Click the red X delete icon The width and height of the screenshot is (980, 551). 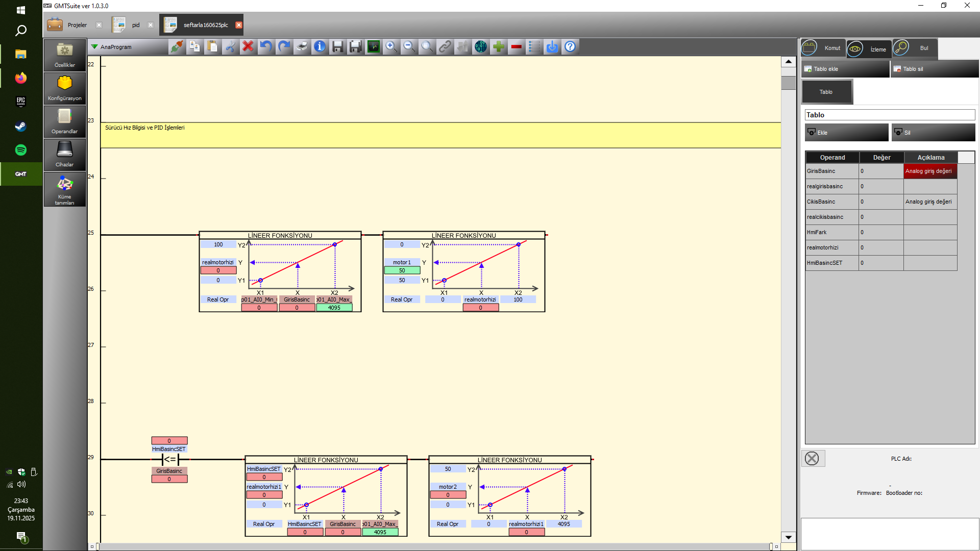coord(248,47)
